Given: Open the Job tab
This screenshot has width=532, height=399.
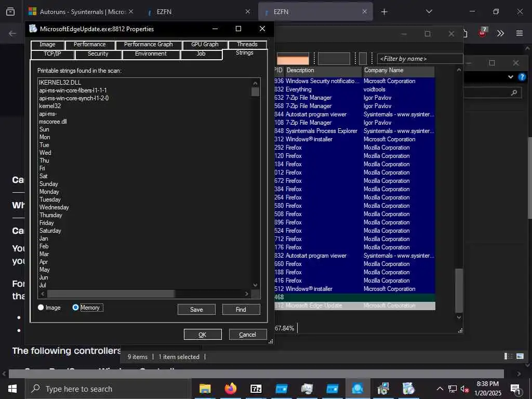Looking at the screenshot, I should click(x=201, y=54).
